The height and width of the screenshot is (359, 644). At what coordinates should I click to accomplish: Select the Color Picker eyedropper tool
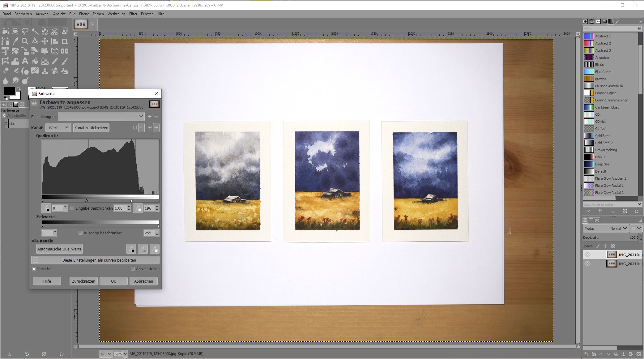point(15,41)
